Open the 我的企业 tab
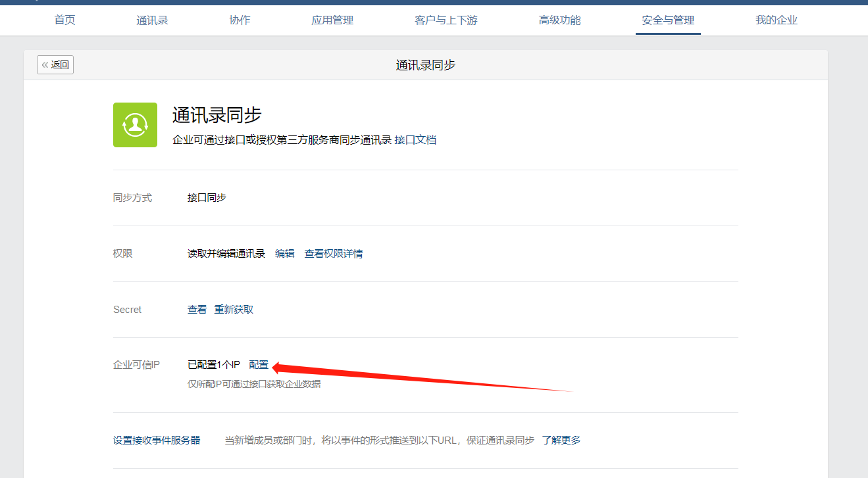 click(777, 20)
